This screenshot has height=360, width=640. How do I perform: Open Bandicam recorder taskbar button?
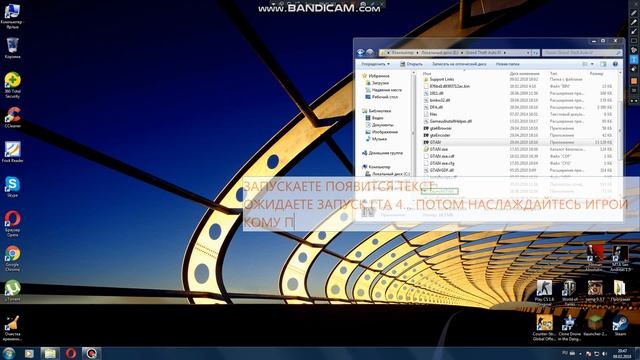tap(91, 353)
